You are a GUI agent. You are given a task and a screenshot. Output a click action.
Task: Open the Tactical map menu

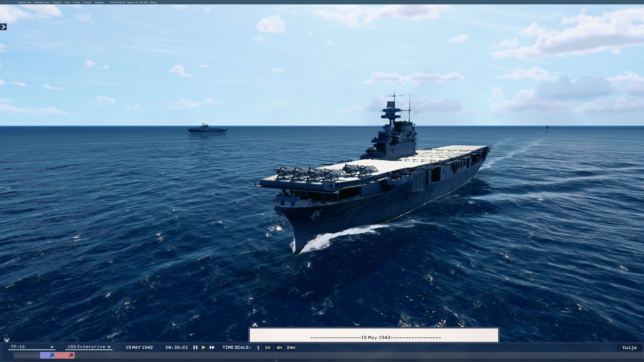point(24,2)
